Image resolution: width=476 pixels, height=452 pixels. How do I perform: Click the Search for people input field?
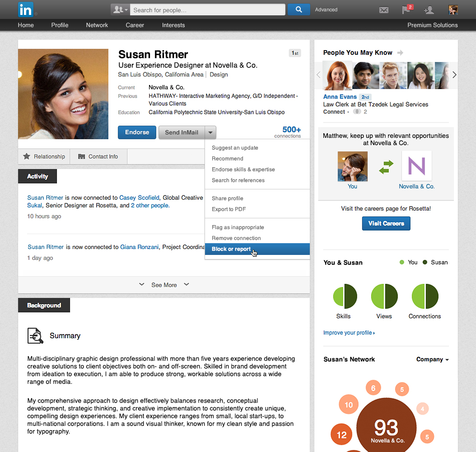pyautogui.click(x=208, y=10)
